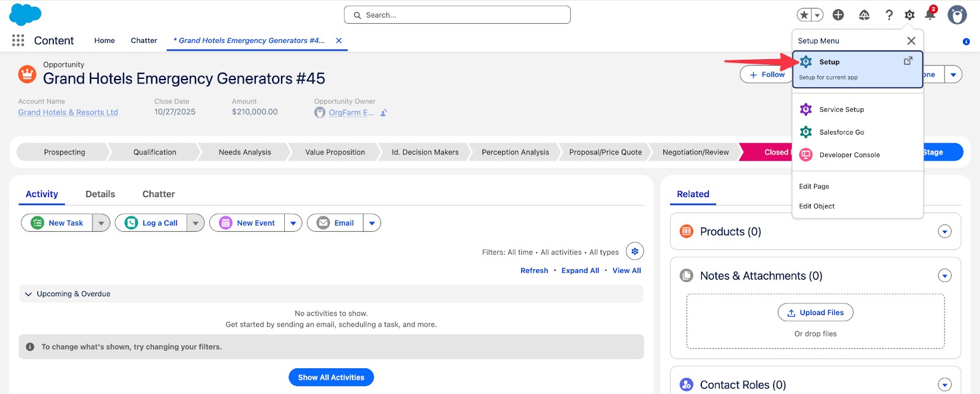The image size is (980, 394).
Task: Open Global Actions plus icon
Action: coord(839,15)
